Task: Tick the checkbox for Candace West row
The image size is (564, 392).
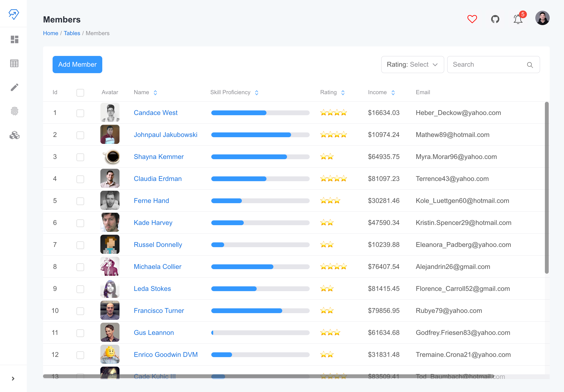Action: [80, 113]
